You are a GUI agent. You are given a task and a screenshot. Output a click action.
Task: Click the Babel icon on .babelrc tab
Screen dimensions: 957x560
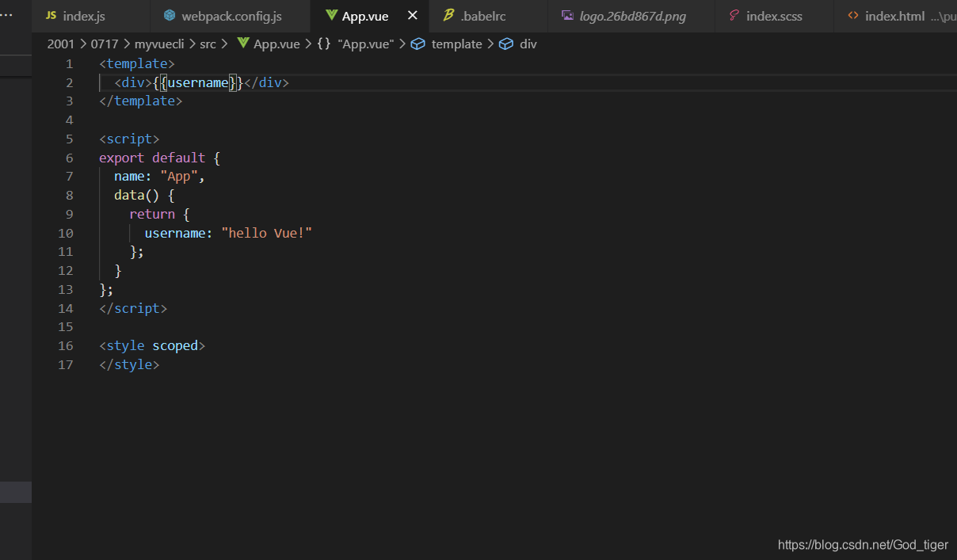click(x=448, y=16)
